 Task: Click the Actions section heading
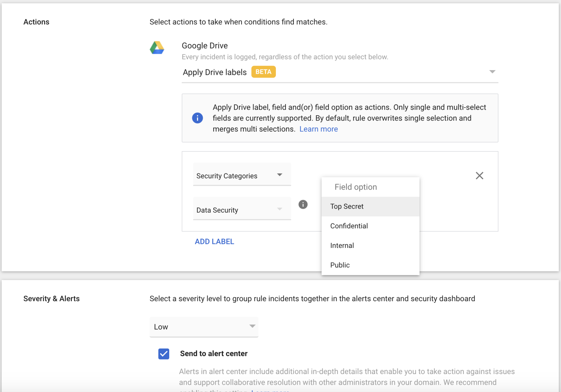click(x=36, y=22)
